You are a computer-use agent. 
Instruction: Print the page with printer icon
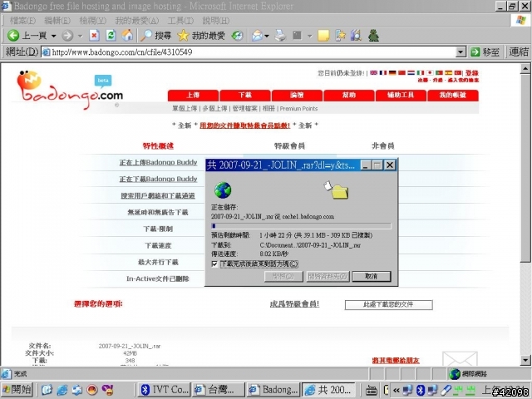[x=280, y=35]
